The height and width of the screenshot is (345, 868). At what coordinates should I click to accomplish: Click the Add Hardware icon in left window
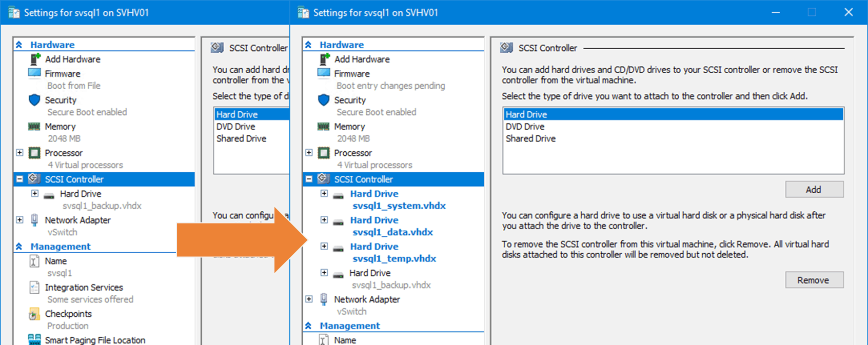pyautogui.click(x=34, y=59)
